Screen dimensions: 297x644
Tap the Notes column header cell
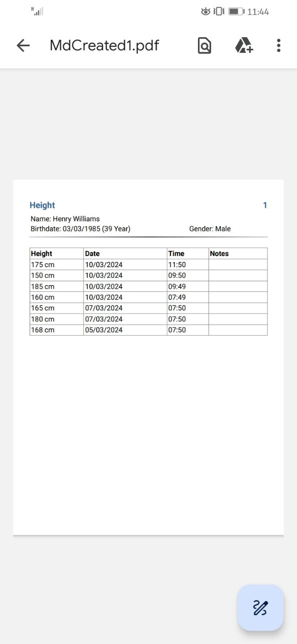(x=238, y=254)
